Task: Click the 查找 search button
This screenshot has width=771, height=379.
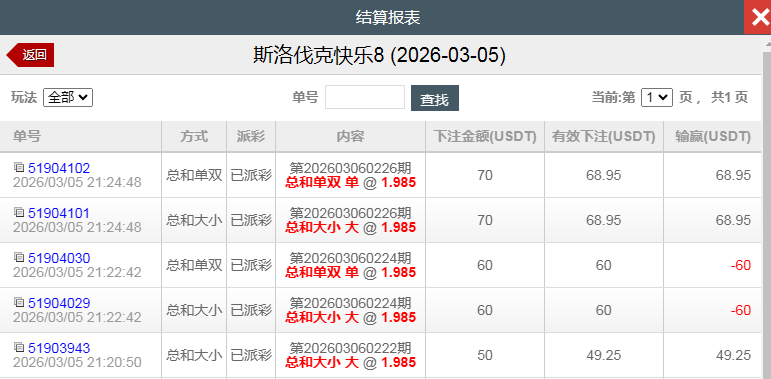Action: (435, 98)
